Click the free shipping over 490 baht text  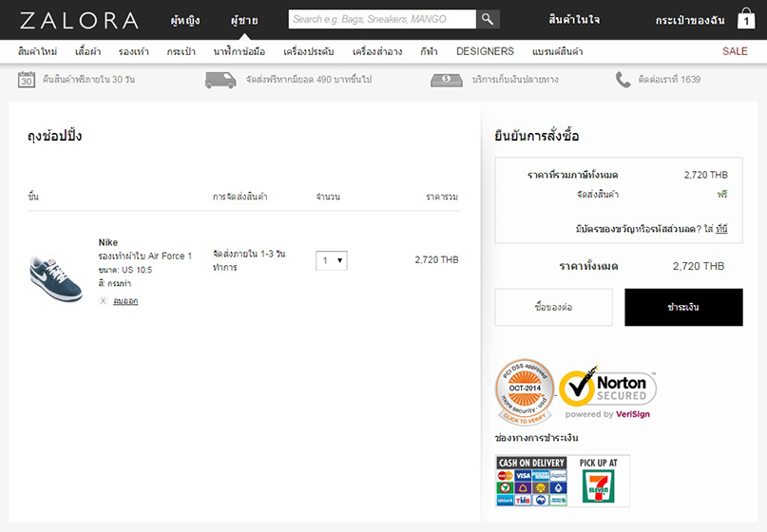pyautogui.click(x=309, y=79)
